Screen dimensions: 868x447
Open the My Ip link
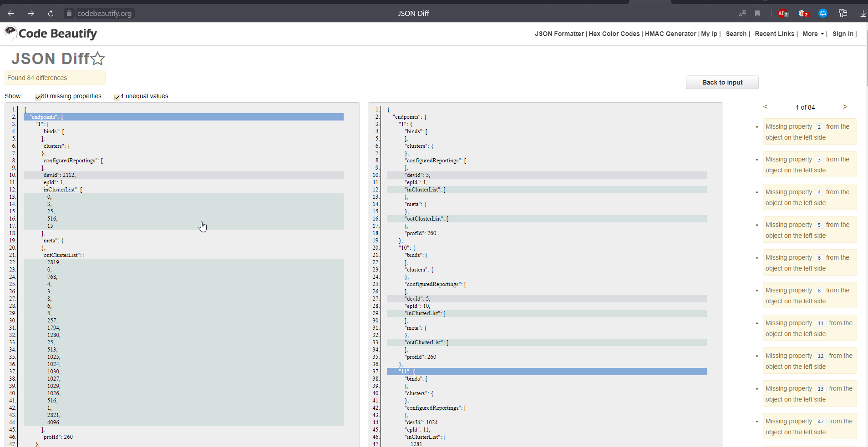pos(709,34)
